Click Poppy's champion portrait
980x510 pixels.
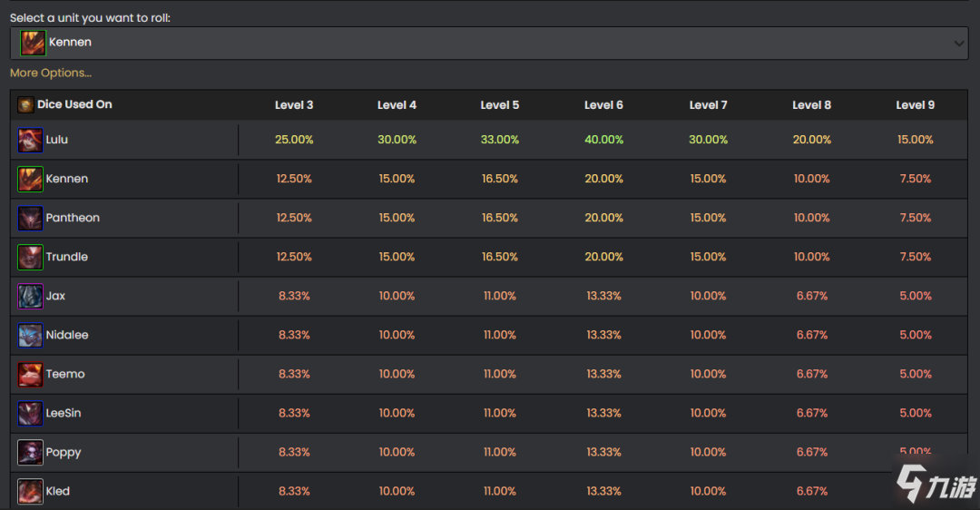[30, 453]
